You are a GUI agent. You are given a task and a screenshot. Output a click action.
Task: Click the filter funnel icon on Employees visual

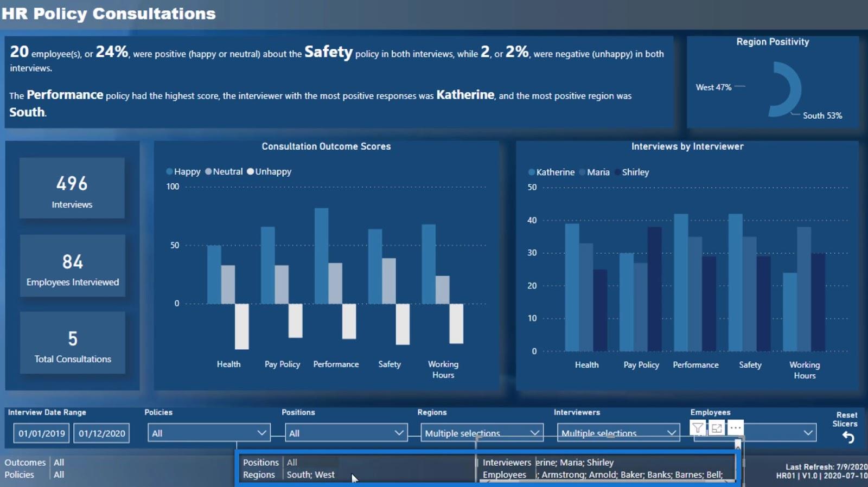[698, 428]
